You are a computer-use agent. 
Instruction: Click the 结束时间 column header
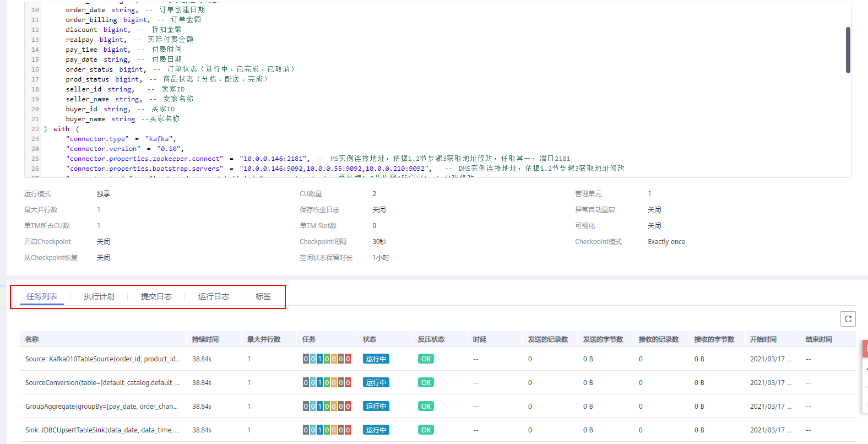(819, 339)
